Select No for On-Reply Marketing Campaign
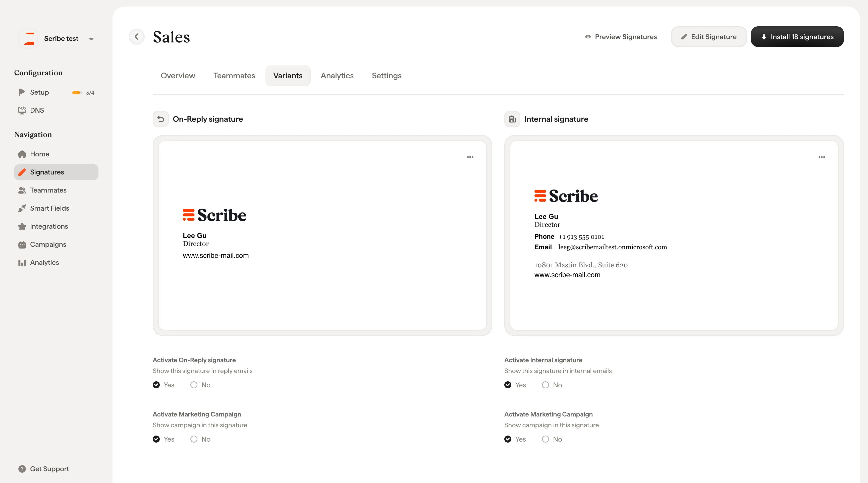The width and height of the screenshot is (868, 483). point(194,439)
